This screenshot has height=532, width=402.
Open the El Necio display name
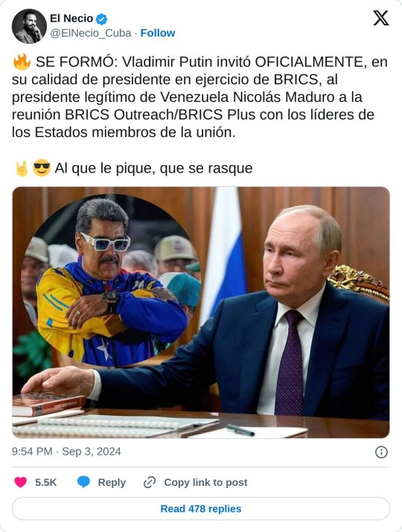[71, 19]
